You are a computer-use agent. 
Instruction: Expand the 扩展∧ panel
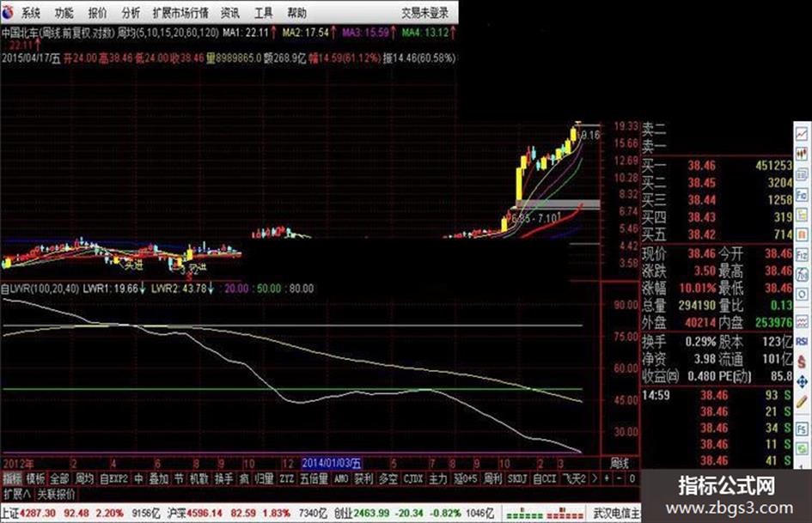point(16,494)
